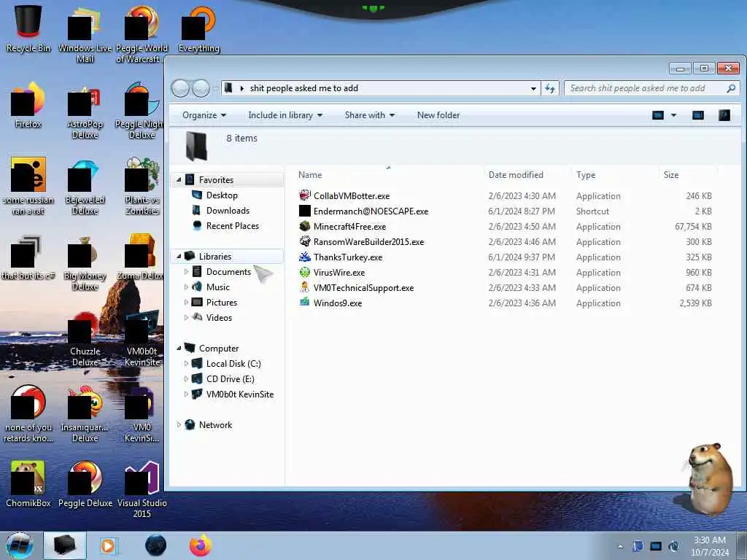Viewport: 747px width, 560px height.
Task: Click the Explorer Back arrow button
Action: tap(180, 88)
